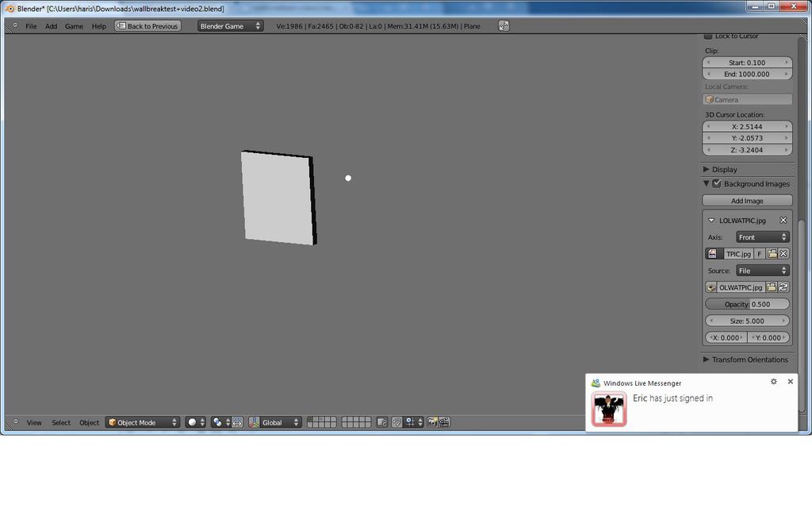Open the Axis Front dropdown

[x=762, y=237]
